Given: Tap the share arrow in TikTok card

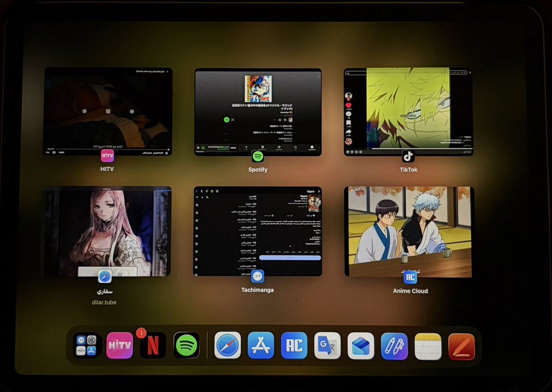Looking at the screenshot, I should [x=349, y=132].
